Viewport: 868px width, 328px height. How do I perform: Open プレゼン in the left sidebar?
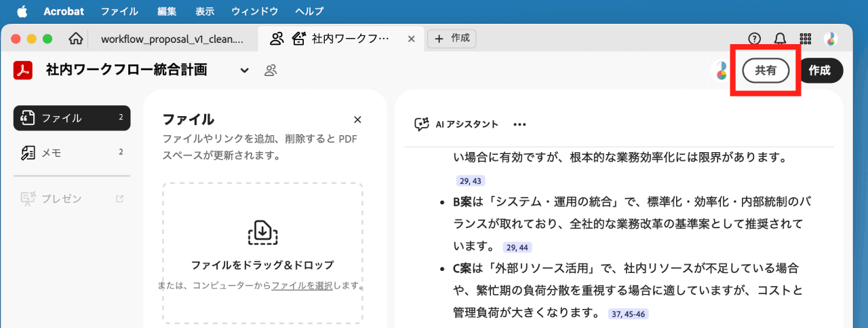tap(72, 199)
